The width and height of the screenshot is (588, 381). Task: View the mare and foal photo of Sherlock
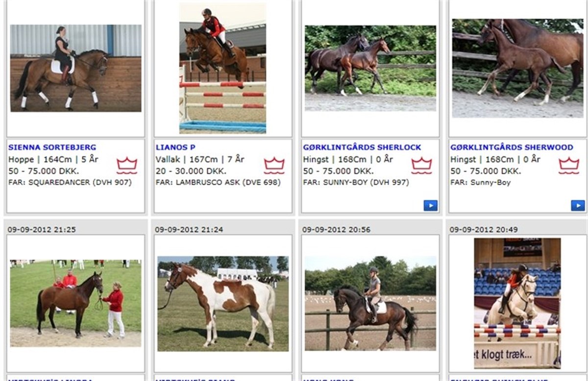tap(370, 68)
